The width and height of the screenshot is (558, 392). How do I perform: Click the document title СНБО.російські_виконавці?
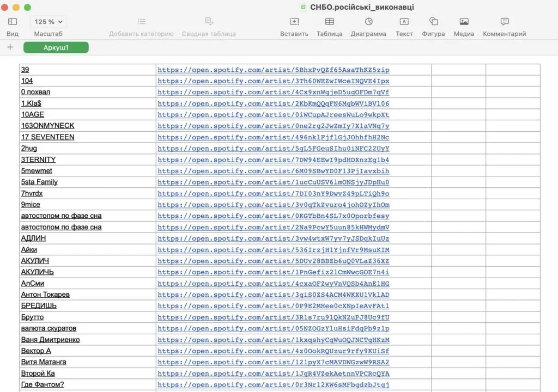(x=361, y=7)
